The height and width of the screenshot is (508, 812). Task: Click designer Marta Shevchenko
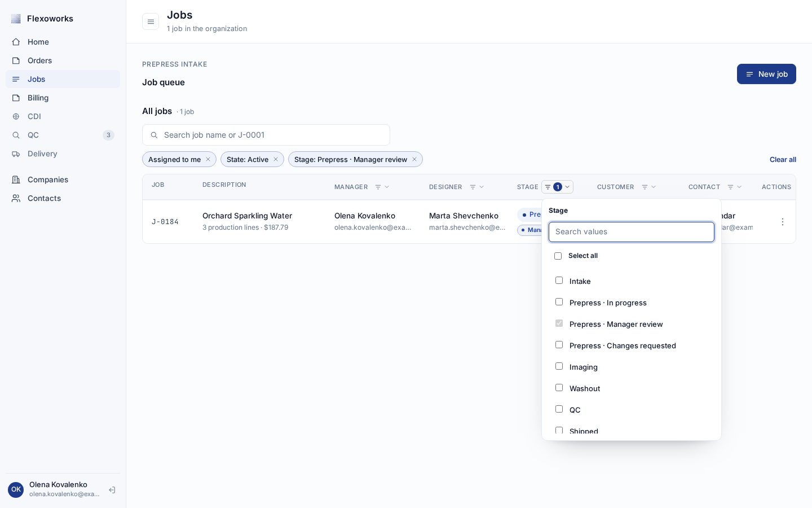[x=464, y=216]
